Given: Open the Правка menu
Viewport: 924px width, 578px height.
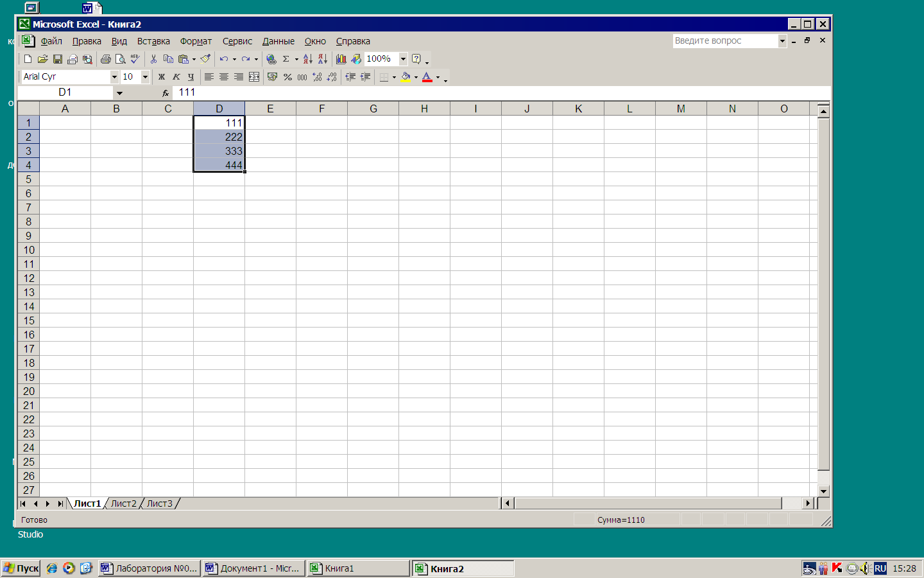Looking at the screenshot, I should (87, 41).
